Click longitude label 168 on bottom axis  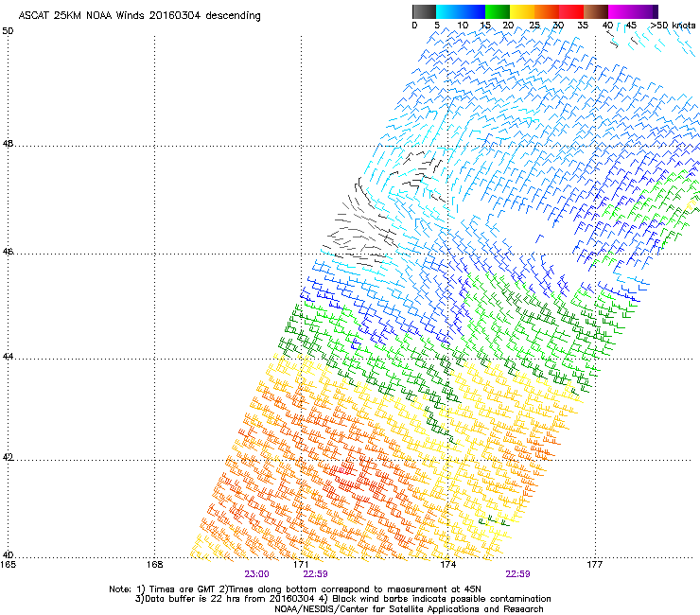coord(155,565)
